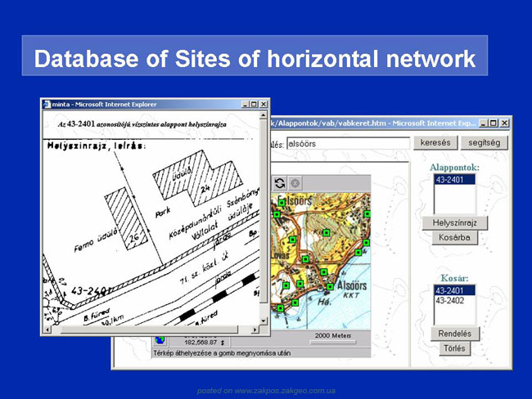Click status text Térkép áthelyezése a gomb megnyomása után
Screen dimensions: 532x399
point(222,353)
